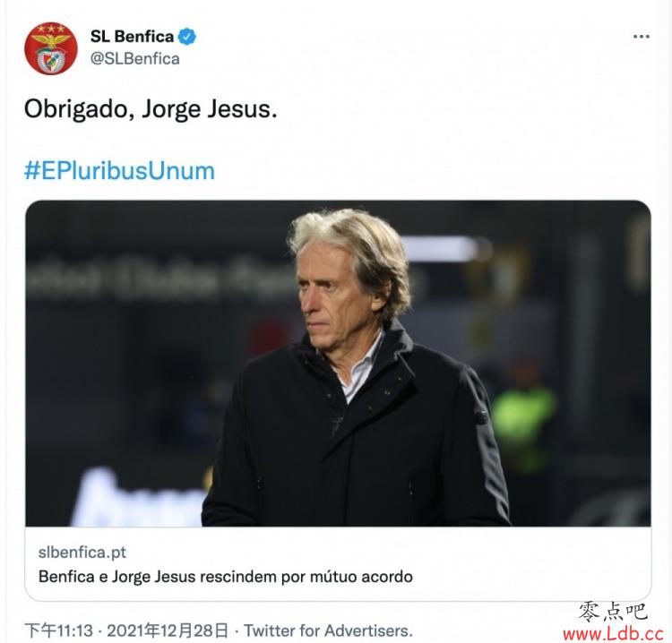Click the blue verified badge
The height and width of the screenshot is (643, 672).
click(187, 37)
